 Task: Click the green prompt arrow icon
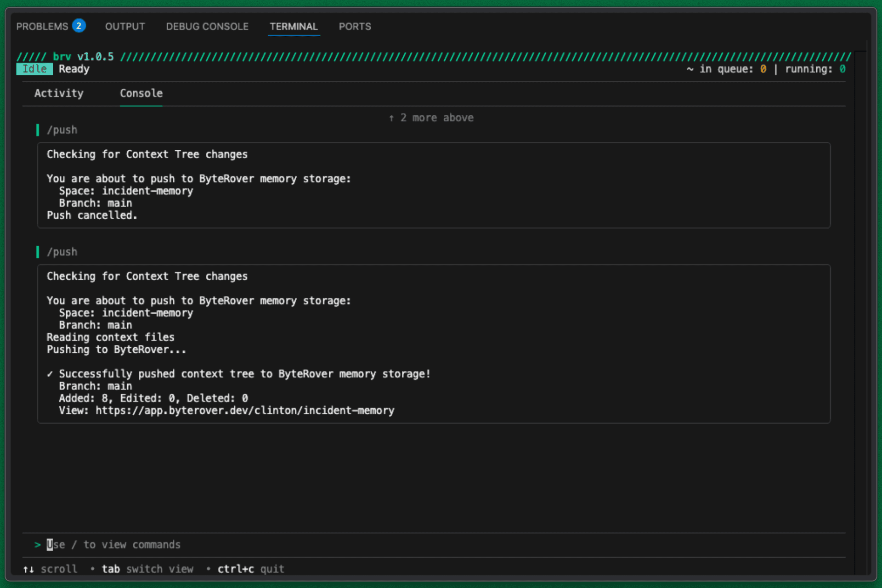click(37, 545)
